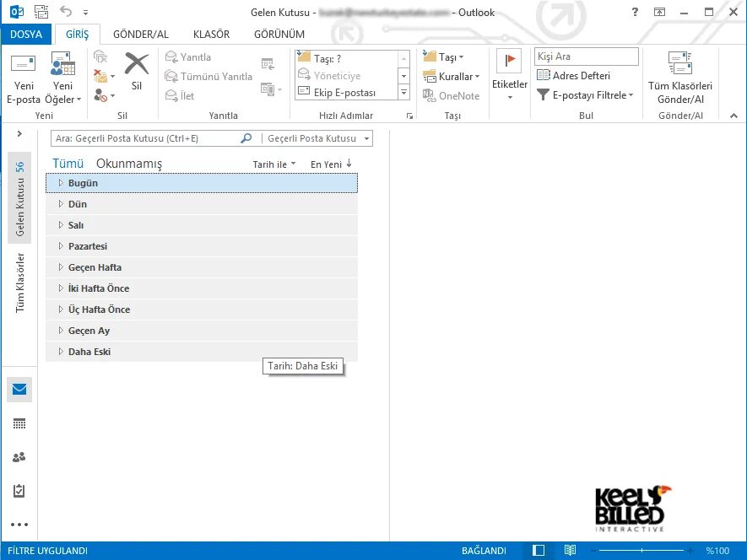Open the Taşı move dropdown
The image size is (747, 560).
[x=443, y=57]
